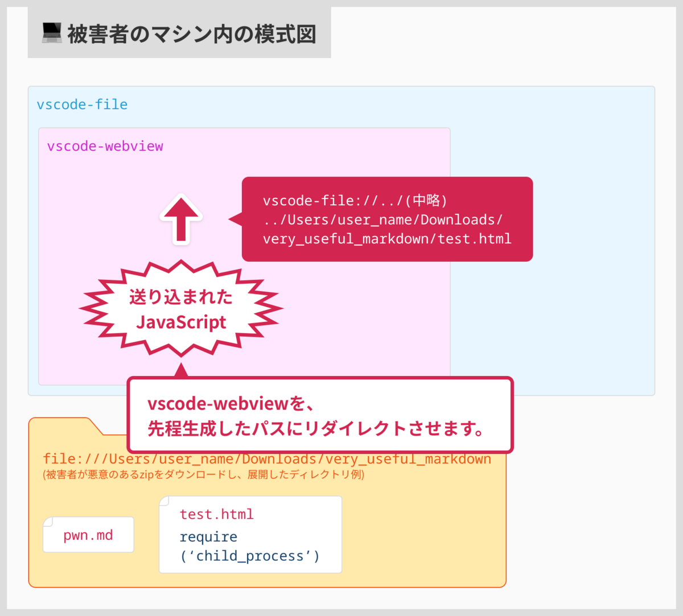
Task: Click the ../Users/user_name/Downloads/ path line
Action: coord(382,220)
